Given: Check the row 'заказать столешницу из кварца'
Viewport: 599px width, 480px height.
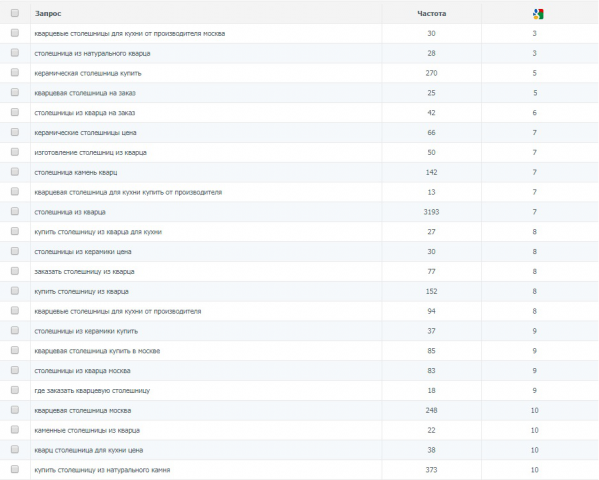Looking at the screenshot, I should click(x=15, y=271).
